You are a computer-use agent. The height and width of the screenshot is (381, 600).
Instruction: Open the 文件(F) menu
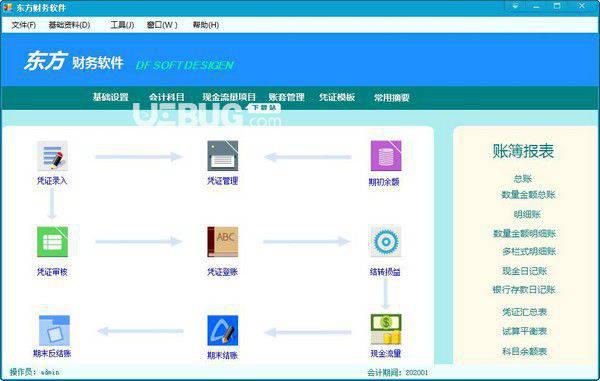pyautogui.click(x=24, y=25)
